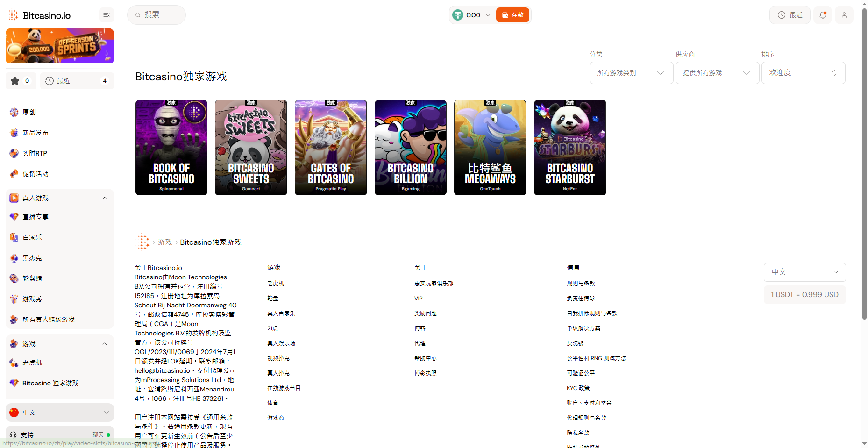The width and height of the screenshot is (868, 448).
Task: Click the footer 可验证公平 link
Action: (x=581, y=373)
